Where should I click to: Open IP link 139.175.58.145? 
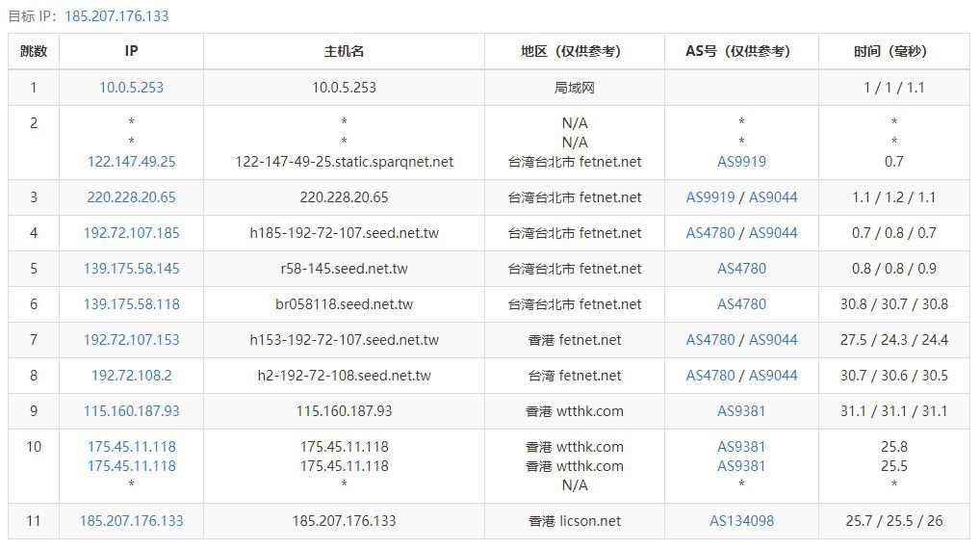tap(131, 269)
